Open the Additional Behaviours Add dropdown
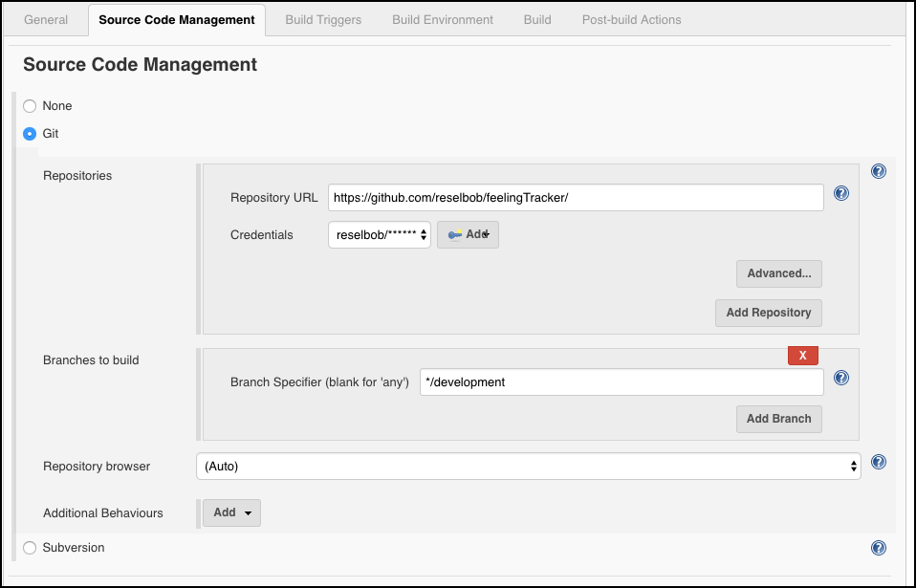 pyautogui.click(x=231, y=512)
